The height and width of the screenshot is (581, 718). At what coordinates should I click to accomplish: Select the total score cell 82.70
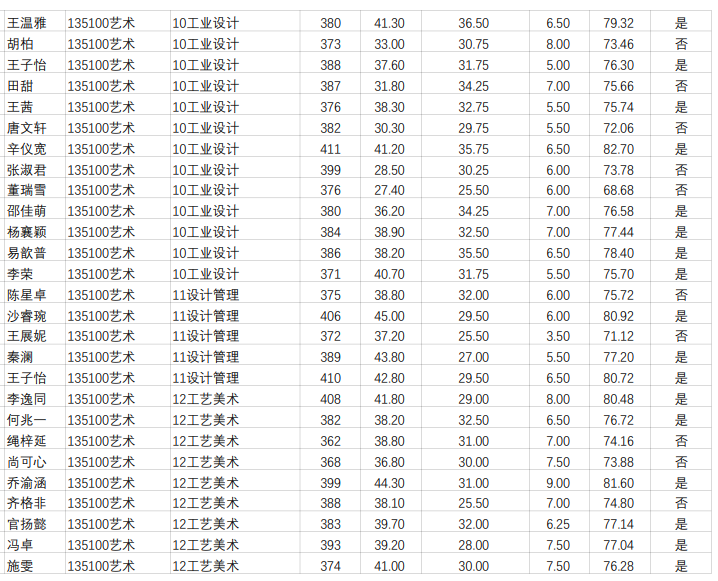618,149
